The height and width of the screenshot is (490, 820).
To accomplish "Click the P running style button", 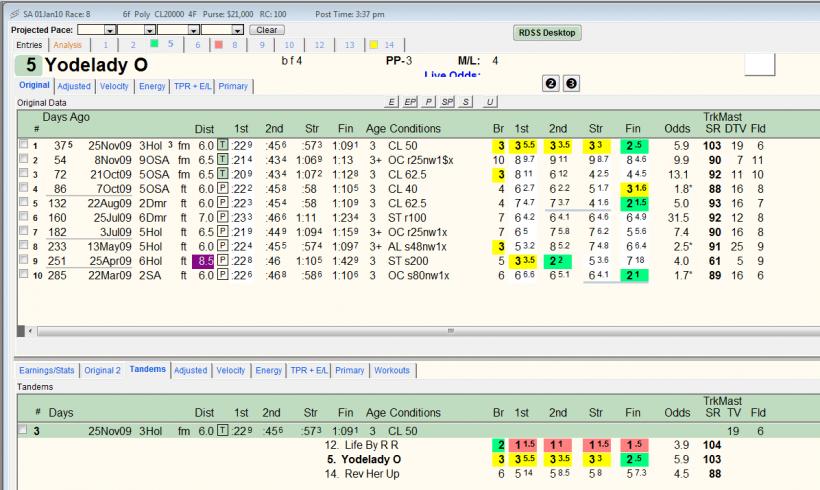I will [429, 102].
